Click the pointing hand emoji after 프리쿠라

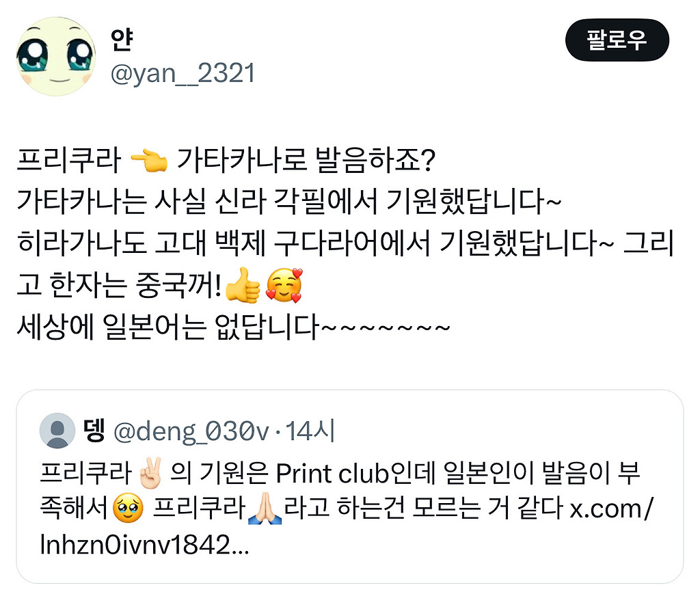(148, 160)
